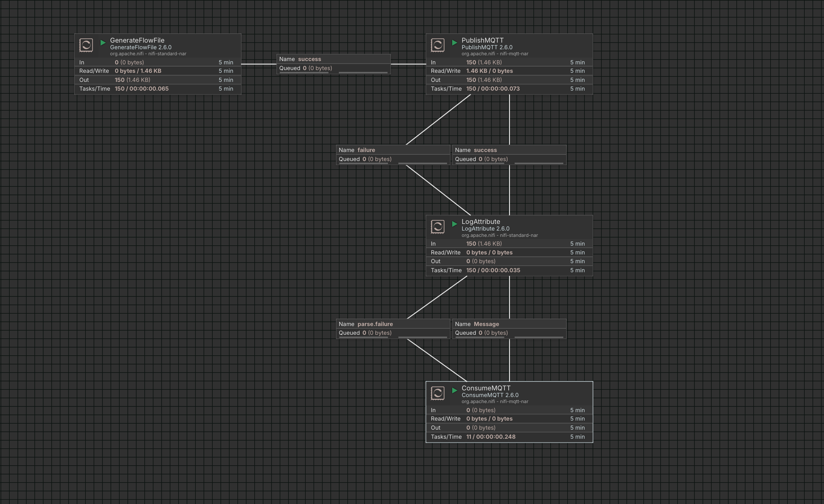Click the Tasks/Time row of ConsumeMQTT

(491, 436)
